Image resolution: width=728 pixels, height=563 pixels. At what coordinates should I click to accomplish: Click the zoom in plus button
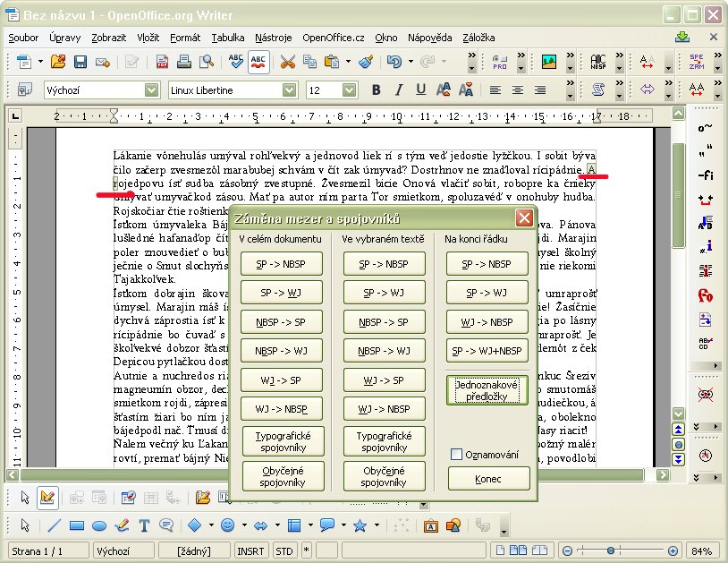tap(673, 551)
